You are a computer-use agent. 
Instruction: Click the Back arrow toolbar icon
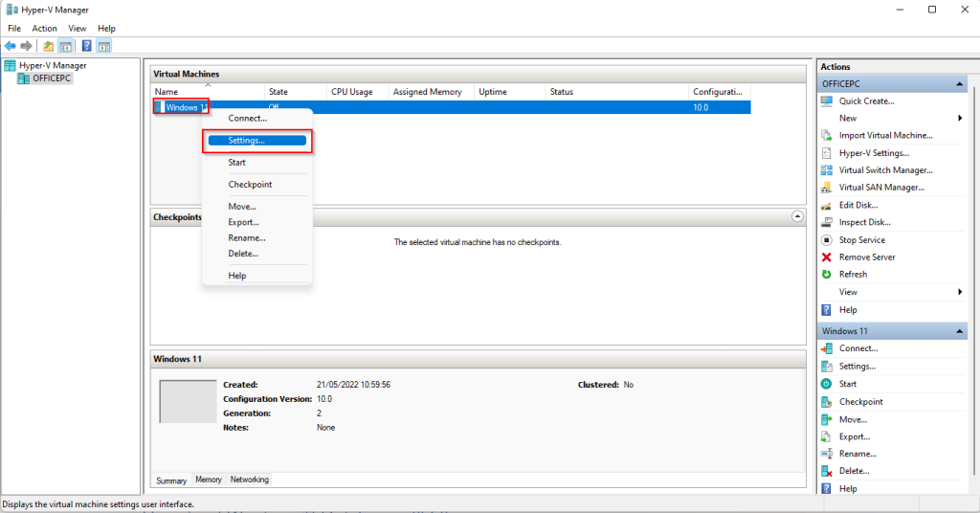[10, 45]
